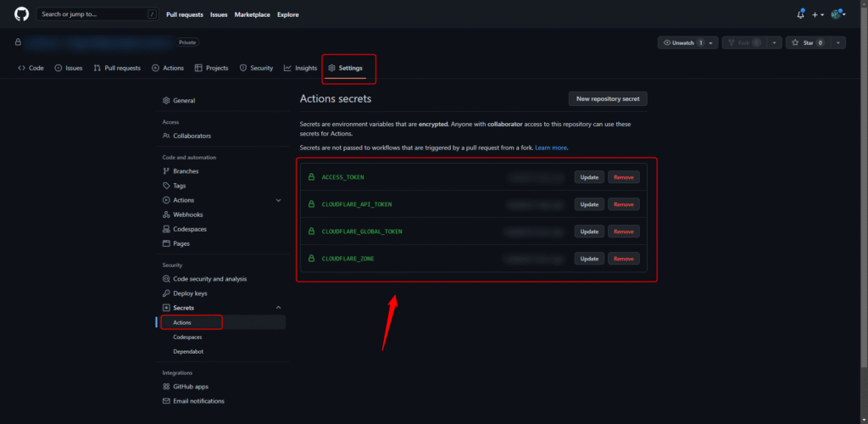Open the plus create-new dropdown
Viewport: 868px width, 424px height.
[x=818, y=14]
